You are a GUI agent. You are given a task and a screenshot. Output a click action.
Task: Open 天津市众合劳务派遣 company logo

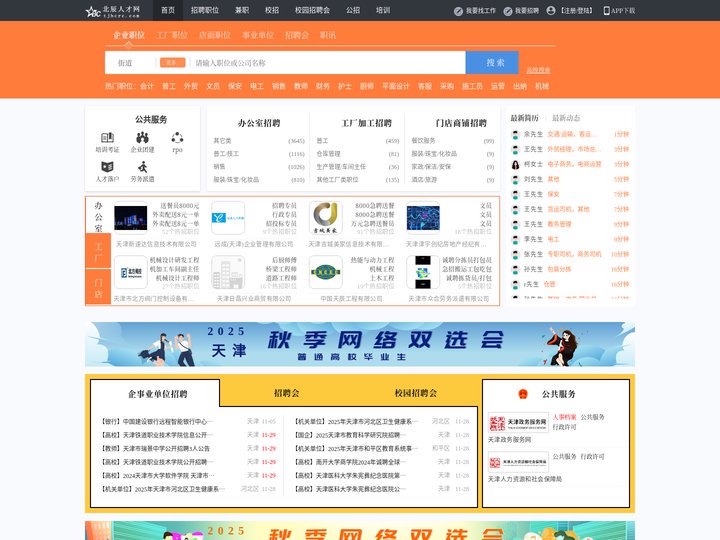click(423, 272)
